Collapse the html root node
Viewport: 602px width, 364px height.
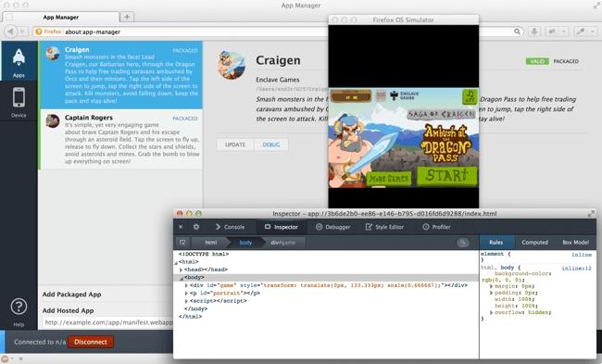point(176,263)
